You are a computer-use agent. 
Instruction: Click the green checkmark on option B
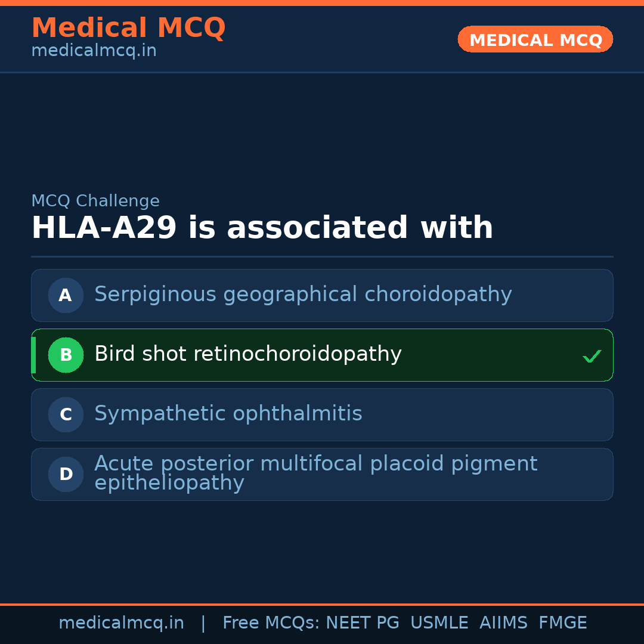click(592, 356)
